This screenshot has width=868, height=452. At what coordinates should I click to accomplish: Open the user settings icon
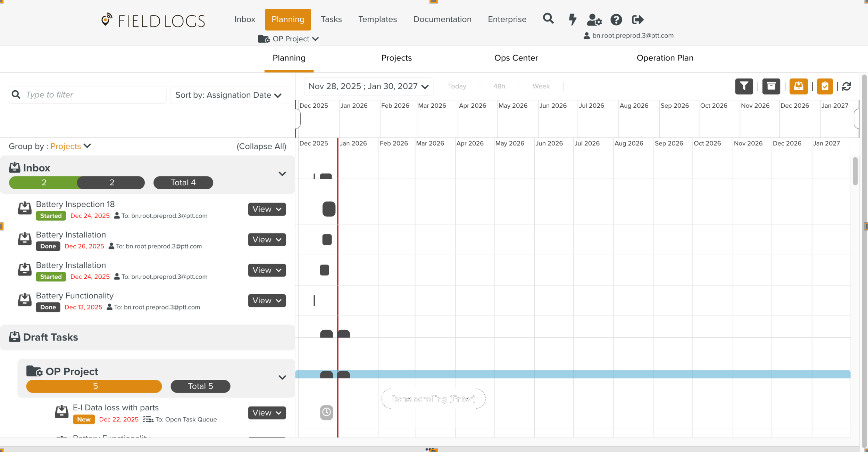click(x=594, y=20)
